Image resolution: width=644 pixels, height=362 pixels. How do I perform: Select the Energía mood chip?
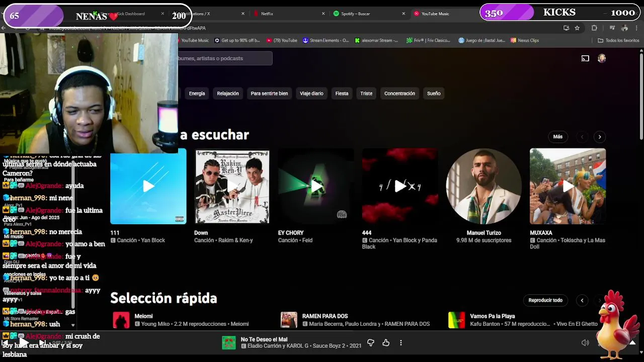click(197, 94)
